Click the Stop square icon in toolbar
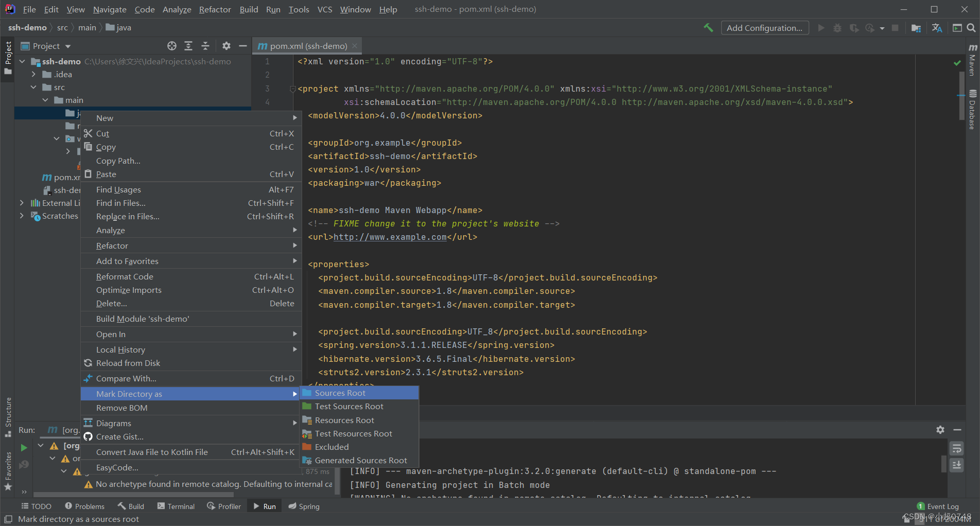 click(895, 28)
